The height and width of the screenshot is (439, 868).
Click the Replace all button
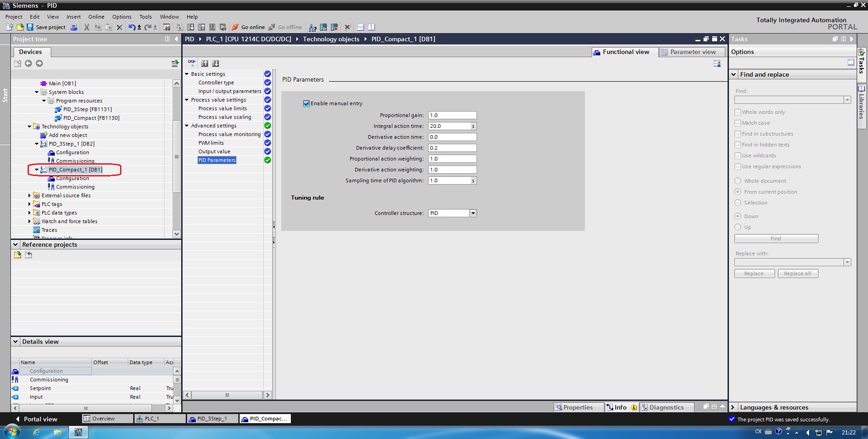tap(798, 273)
